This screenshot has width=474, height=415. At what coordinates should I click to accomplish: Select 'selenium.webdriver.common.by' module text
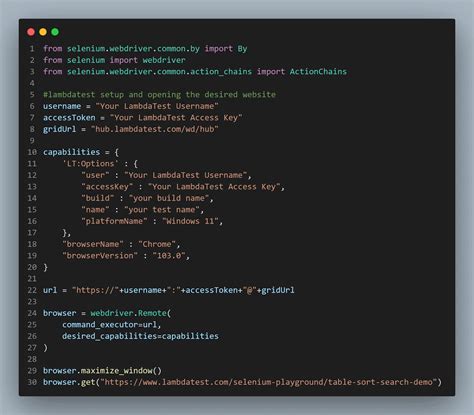[x=133, y=49]
